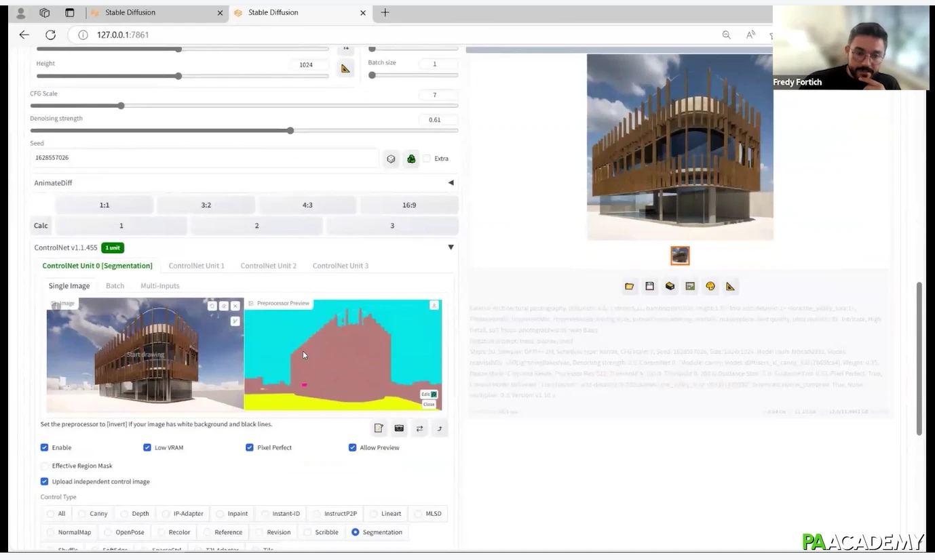Click the brush icon on ControlNet input image
The width and height of the screenshot is (935, 560).
point(235,321)
